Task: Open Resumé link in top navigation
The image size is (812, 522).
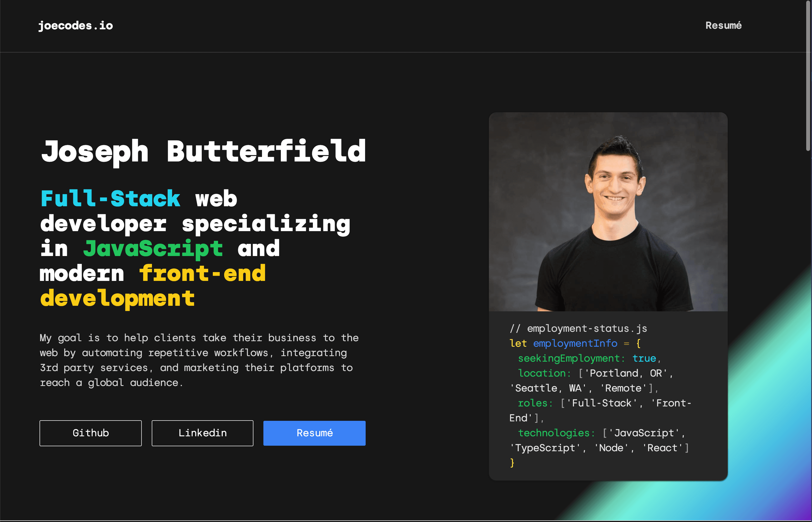Action: click(x=723, y=25)
